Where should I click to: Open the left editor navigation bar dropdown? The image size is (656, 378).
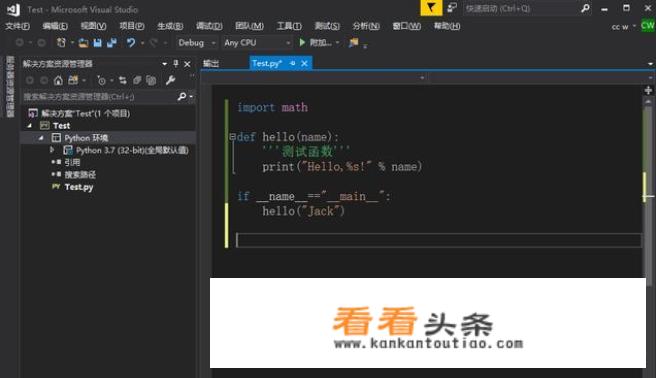[x=422, y=78]
